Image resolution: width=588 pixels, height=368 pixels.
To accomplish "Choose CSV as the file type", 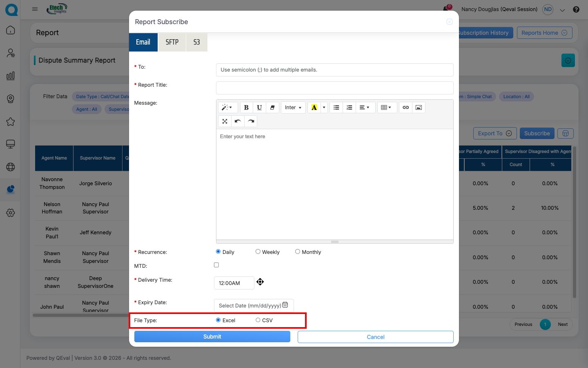I will (x=257, y=320).
